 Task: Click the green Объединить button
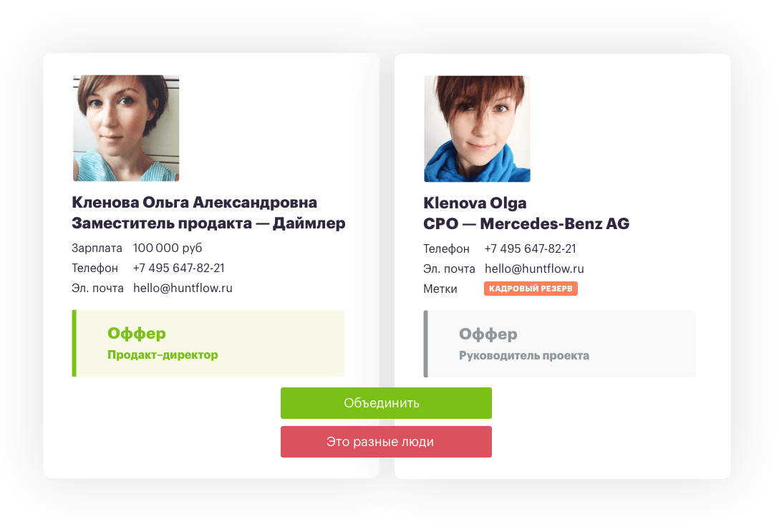(x=386, y=403)
